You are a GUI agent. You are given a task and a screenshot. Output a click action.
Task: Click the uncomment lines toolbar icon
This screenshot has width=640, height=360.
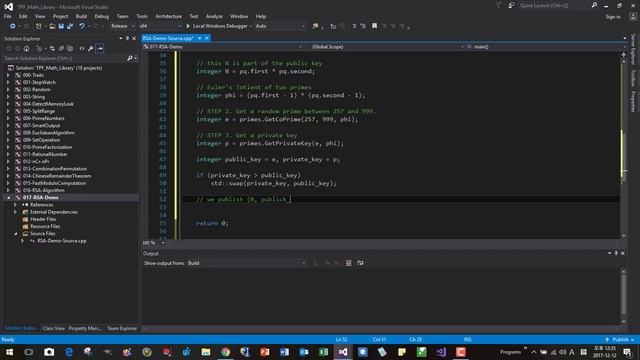pyautogui.click(x=363, y=26)
